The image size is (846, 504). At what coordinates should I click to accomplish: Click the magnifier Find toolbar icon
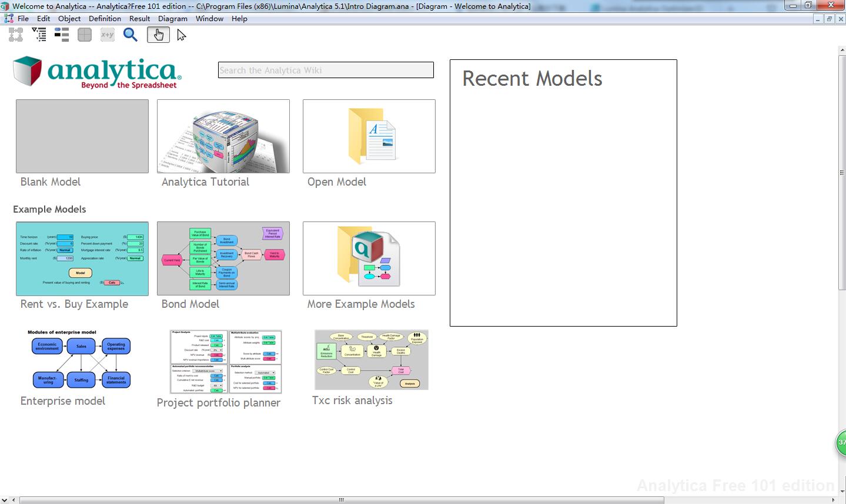point(131,35)
